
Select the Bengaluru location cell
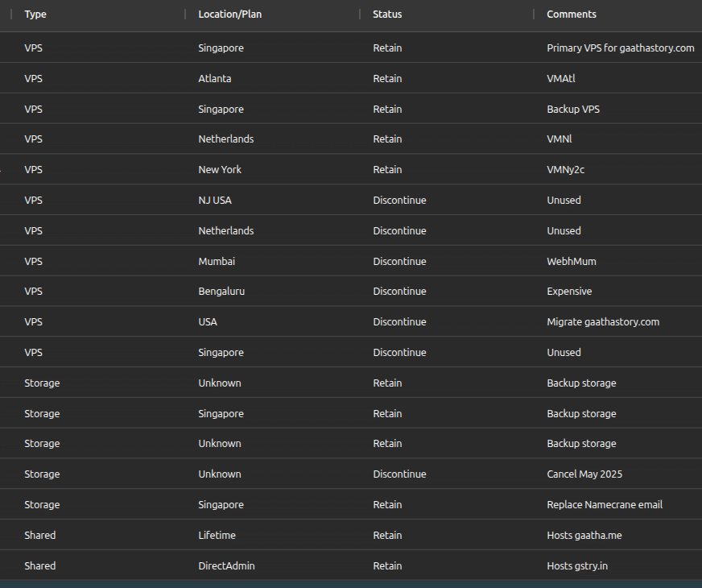coord(221,292)
